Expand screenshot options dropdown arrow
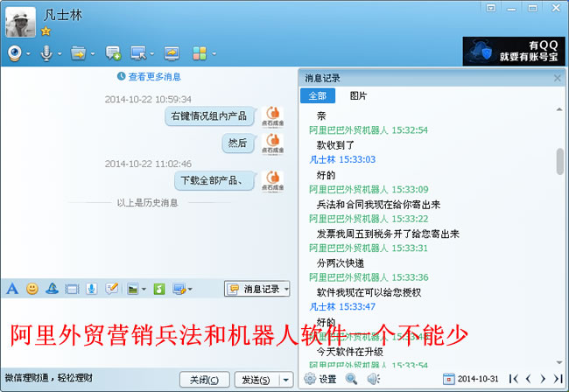Image resolution: width=569 pixels, height=392 pixels. (x=190, y=290)
